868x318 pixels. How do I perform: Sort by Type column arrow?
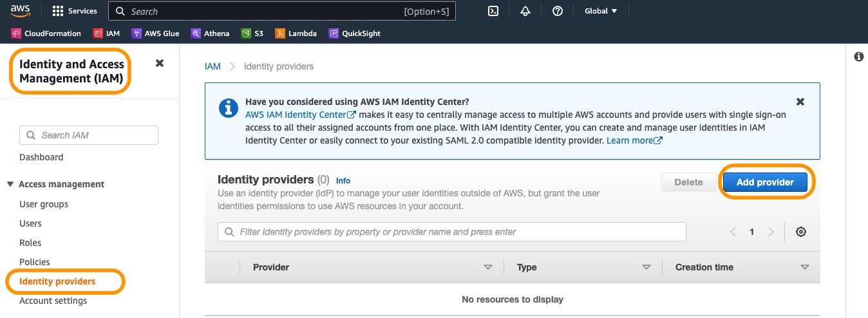(646, 267)
